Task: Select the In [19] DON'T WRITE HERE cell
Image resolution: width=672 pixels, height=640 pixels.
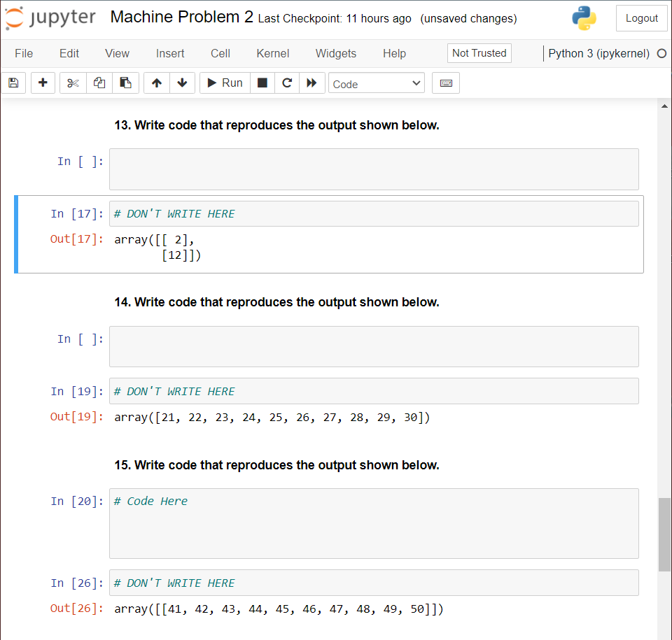Action: click(374, 391)
